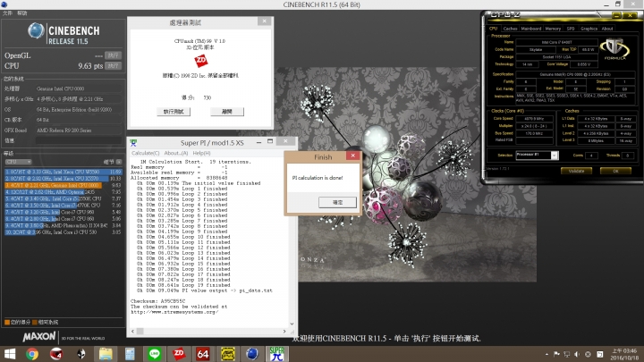The height and width of the screenshot is (362, 644).
Task: Click the ROG Formula logo in CPU-Z
Action: (614, 49)
